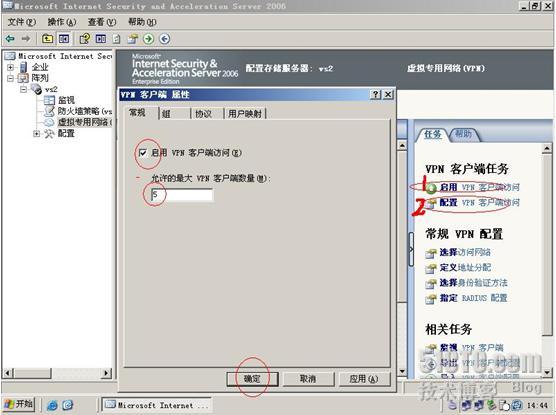Click the tree pane horizontal scrollbar right arrow
The image size is (556, 415).
(x=106, y=373)
